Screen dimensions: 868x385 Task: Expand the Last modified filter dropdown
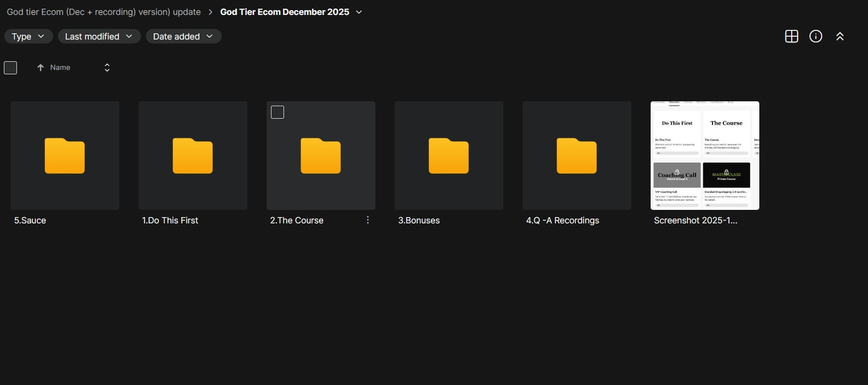pos(99,36)
